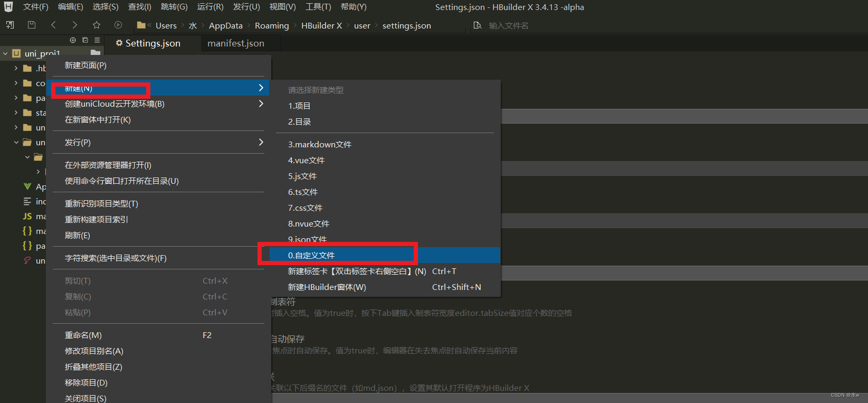Click the AppData breadcrumb segment
868x403 pixels.
[225, 25]
